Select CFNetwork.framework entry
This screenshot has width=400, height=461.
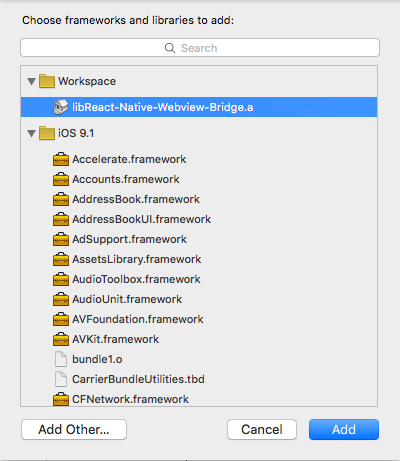point(199,399)
